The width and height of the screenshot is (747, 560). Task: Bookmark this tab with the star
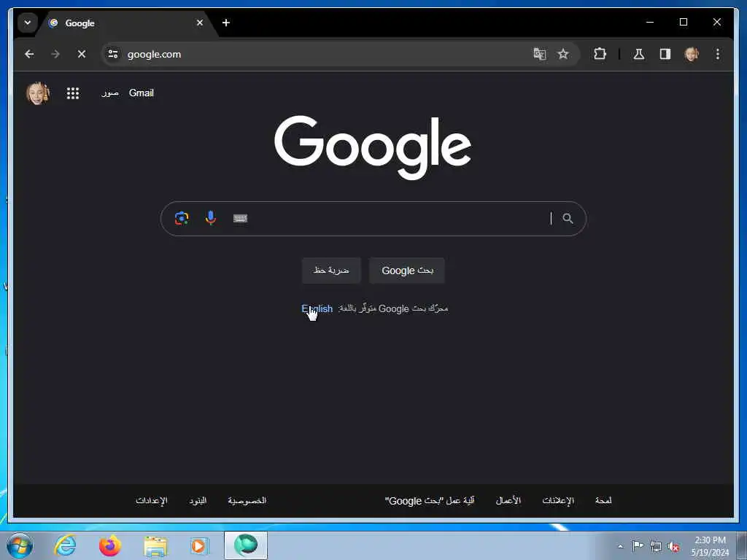[563, 54]
